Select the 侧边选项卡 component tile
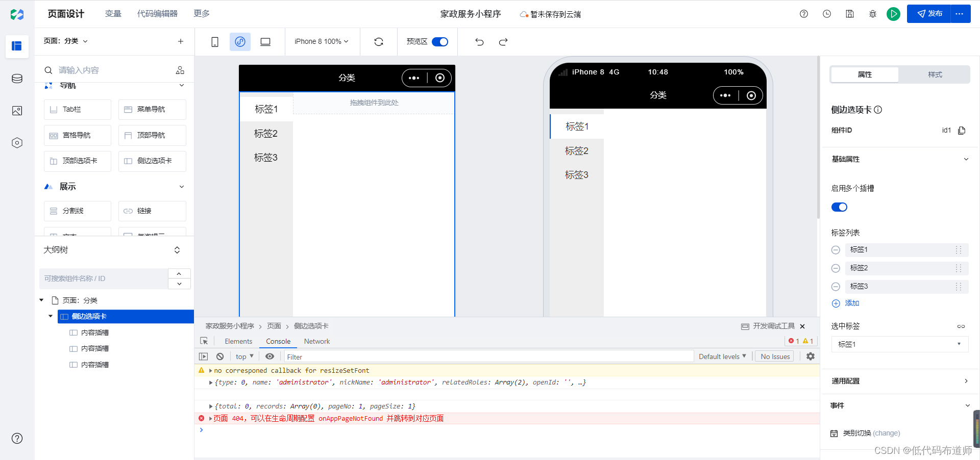Image resolution: width=980 pixels, height=460 pixels. [x=152, y=161]
